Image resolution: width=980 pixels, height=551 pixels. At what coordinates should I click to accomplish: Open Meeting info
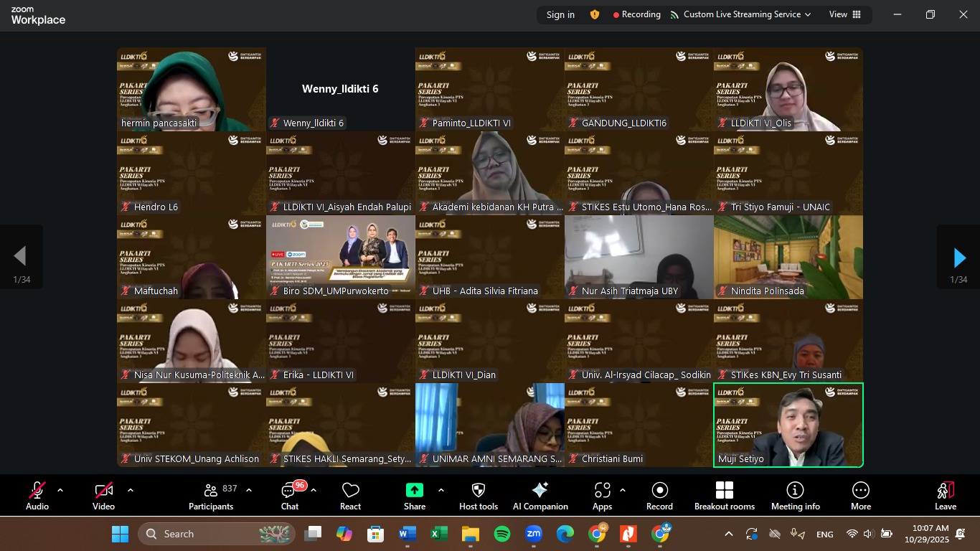pos(795,496)
